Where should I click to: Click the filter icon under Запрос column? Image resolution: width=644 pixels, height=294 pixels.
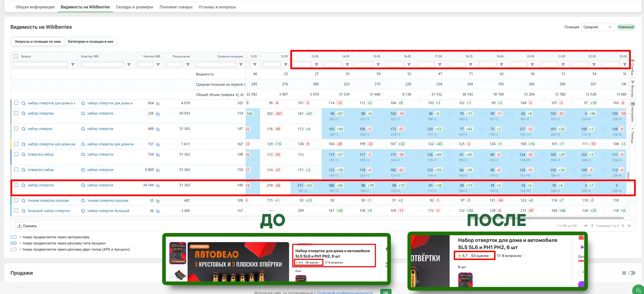(73, 64)
